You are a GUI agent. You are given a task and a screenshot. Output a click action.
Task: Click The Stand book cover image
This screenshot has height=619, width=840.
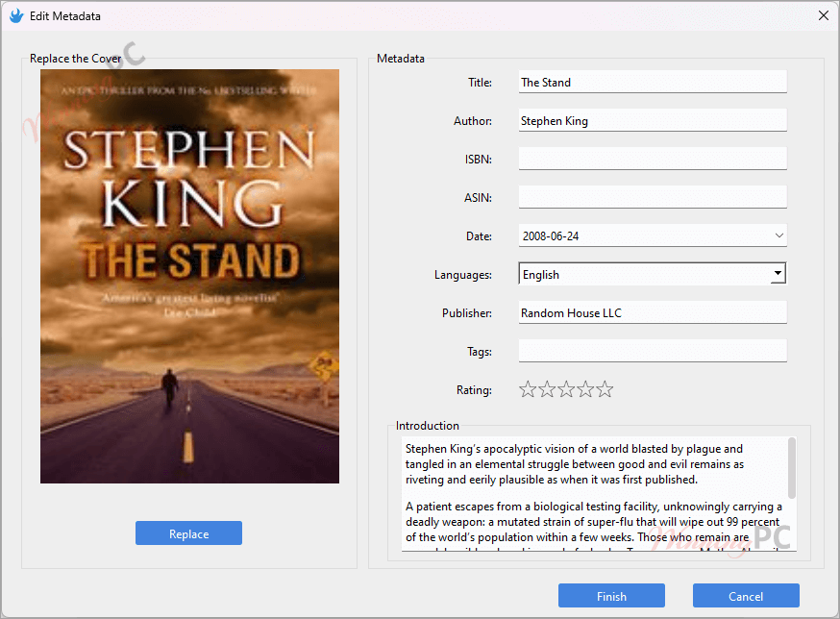pos(189,276)
